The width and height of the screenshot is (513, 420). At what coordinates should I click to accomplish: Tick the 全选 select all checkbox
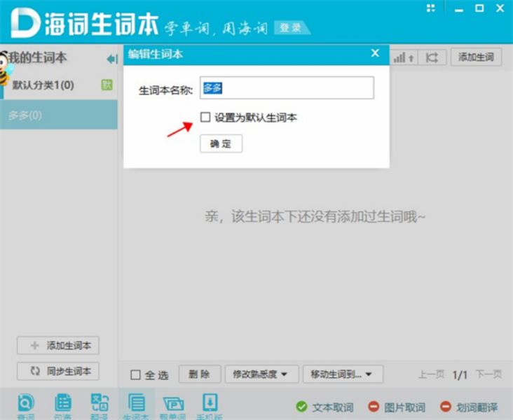(x=135, y=374)
